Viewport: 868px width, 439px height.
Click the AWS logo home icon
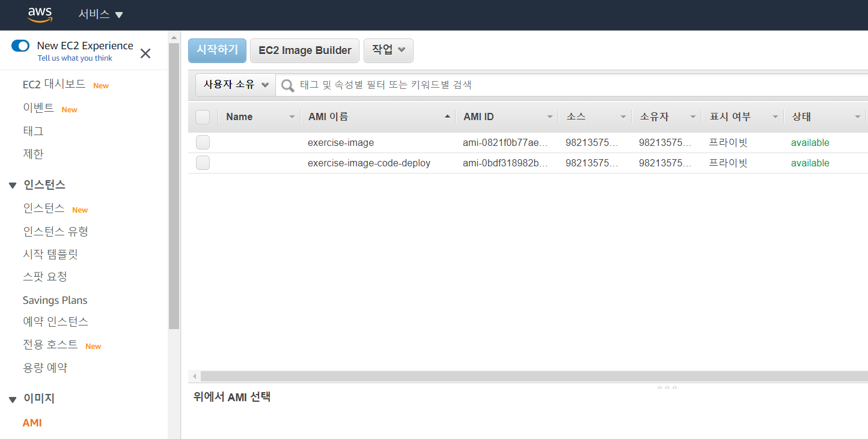tap(40, 15)
